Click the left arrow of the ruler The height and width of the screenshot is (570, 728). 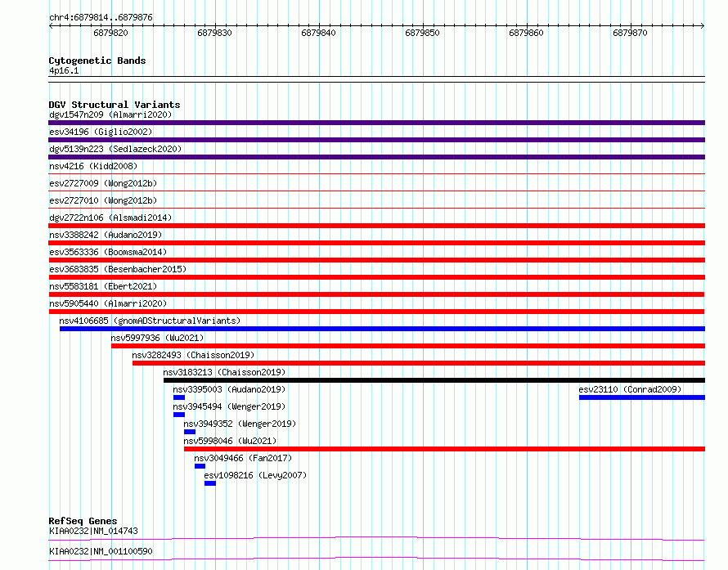coord(51,25)
